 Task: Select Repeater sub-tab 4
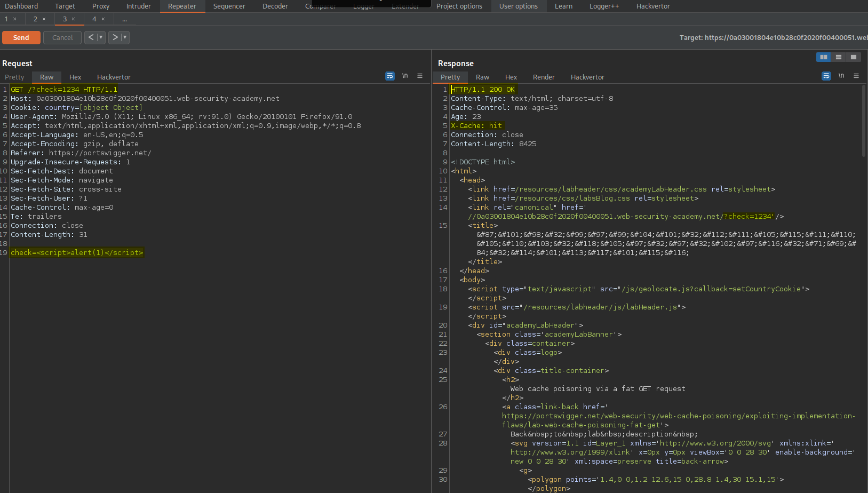coord(94,19)
